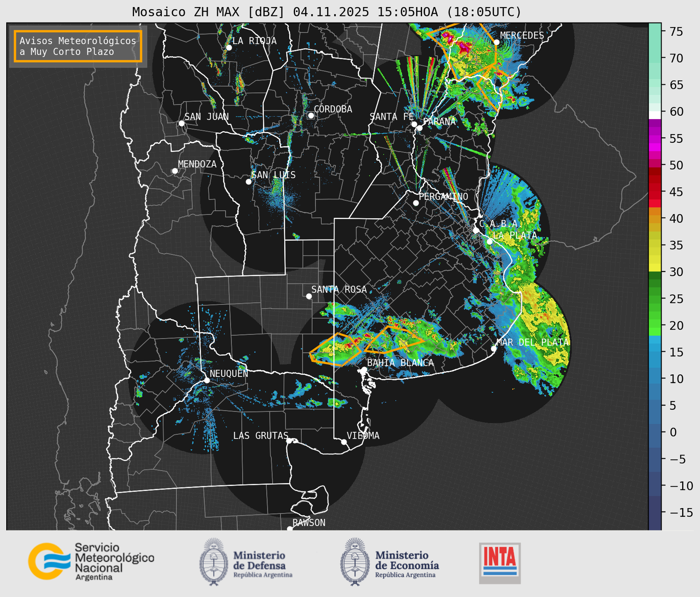Viewport: 700px width, 597px height.
Task: Click the Neuquén city marker dot
Action: click(207, 380)
